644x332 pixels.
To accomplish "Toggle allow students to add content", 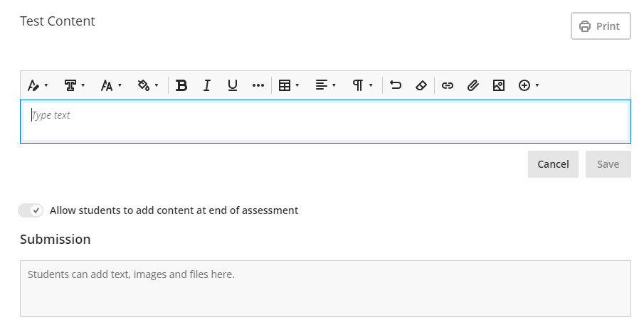I will pyautogui.click(x=31, y=210).
